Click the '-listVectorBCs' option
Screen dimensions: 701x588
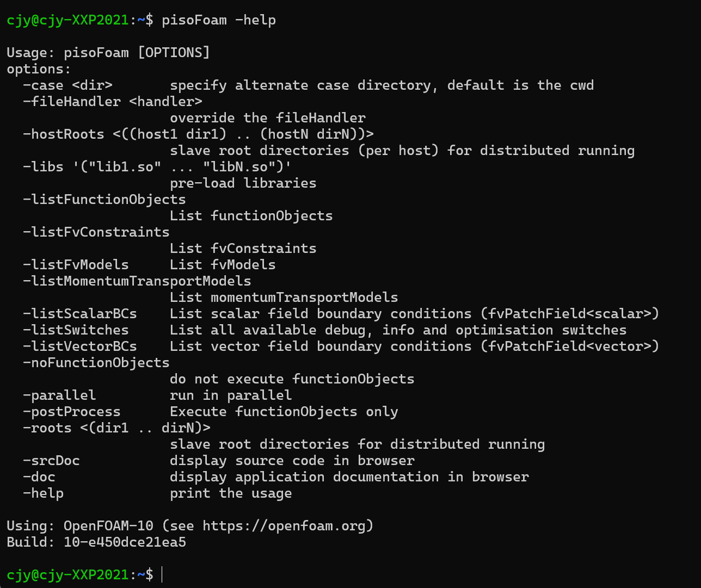(80, 346)
